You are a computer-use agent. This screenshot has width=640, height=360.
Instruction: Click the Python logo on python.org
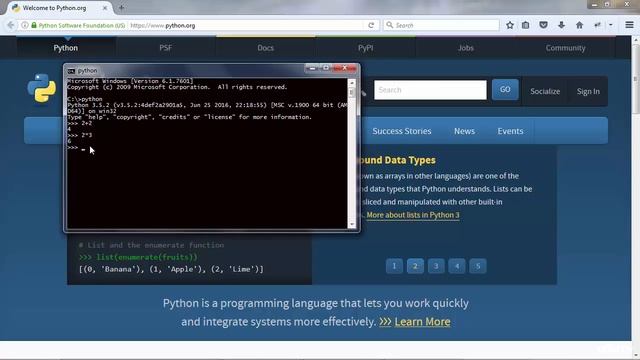coord(42,88)
